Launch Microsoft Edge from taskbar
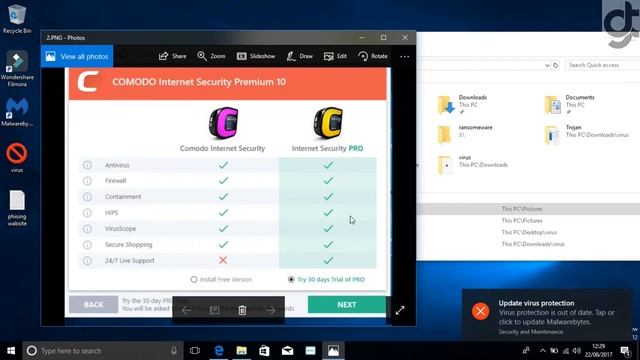Viewport: 640px width, 360px height. point(219,351)
